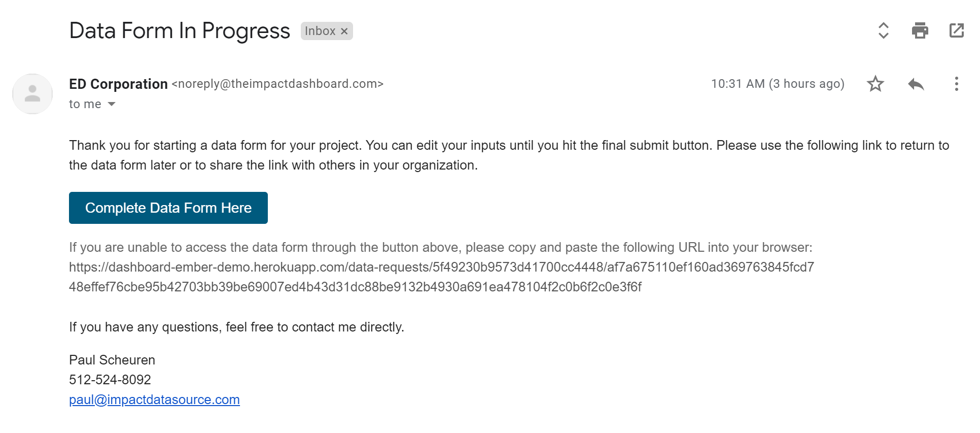
Task: Click the noreply@theimpactdashboard.com address
Action: click(277, 84)
